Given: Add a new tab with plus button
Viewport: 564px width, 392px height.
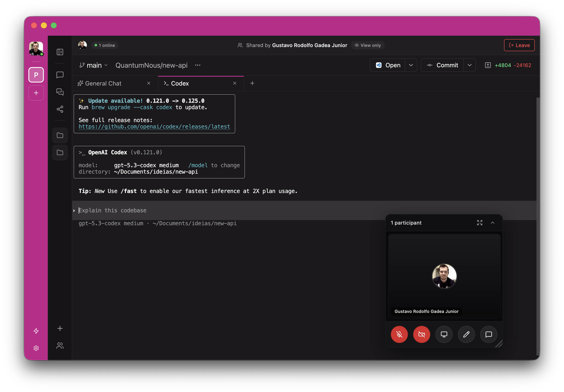Looking at the screenshot, I should (x=252, y=83).
